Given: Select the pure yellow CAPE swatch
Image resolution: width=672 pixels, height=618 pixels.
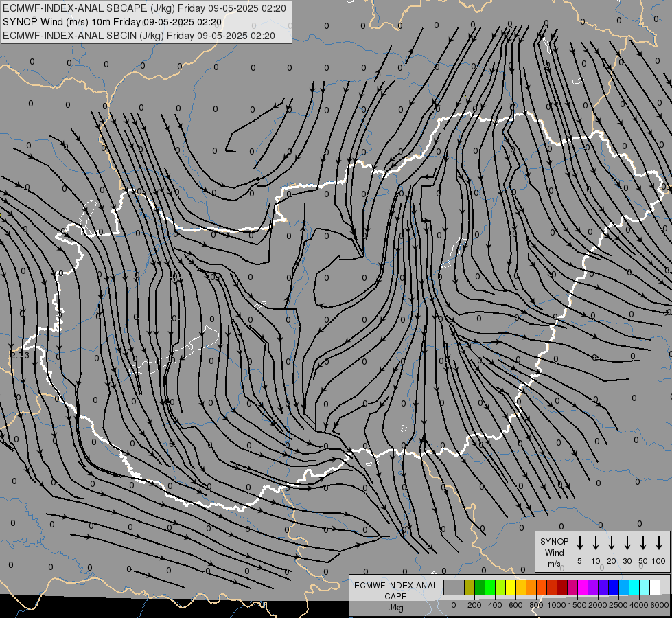Looking at the screenshot, I should tap(511, 587).
